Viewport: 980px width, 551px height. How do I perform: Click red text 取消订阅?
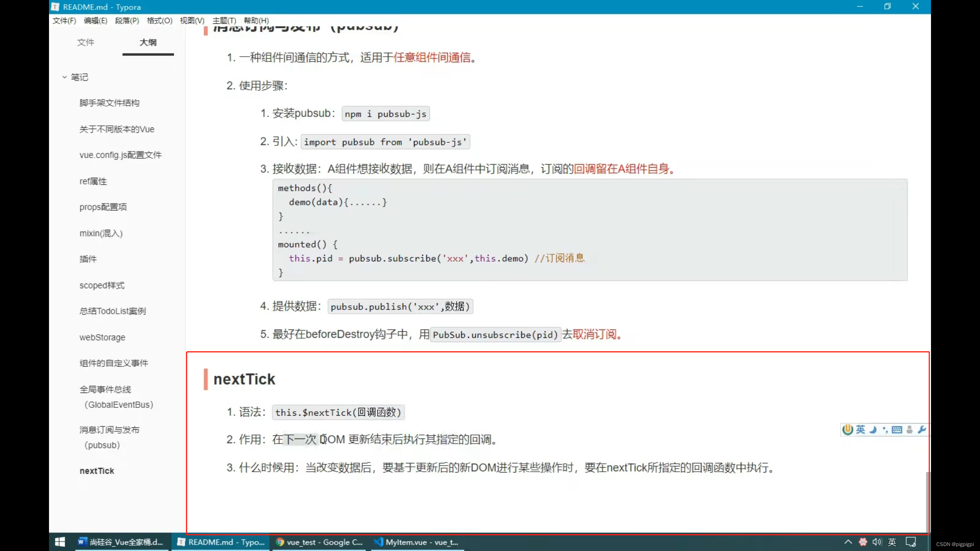click(595, 334)
